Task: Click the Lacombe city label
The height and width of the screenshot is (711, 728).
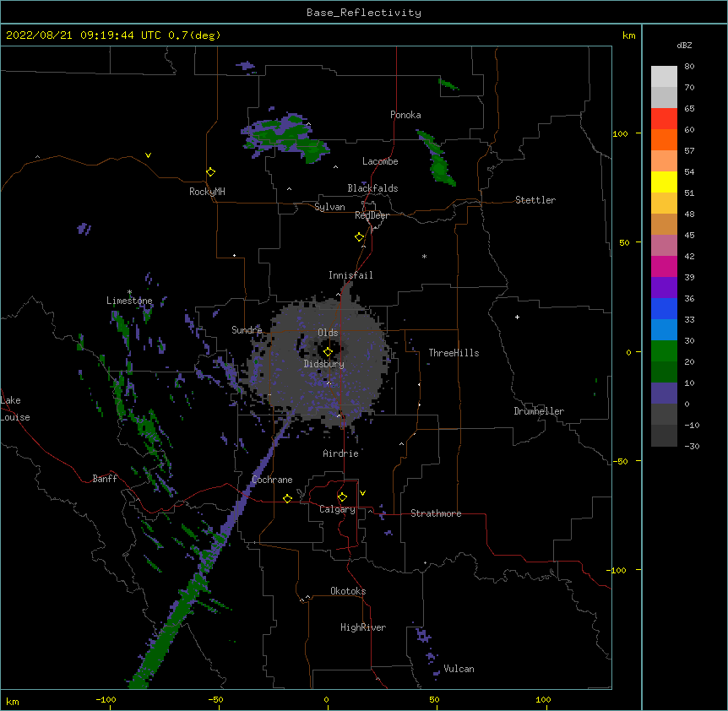Action: pos(380,161)
